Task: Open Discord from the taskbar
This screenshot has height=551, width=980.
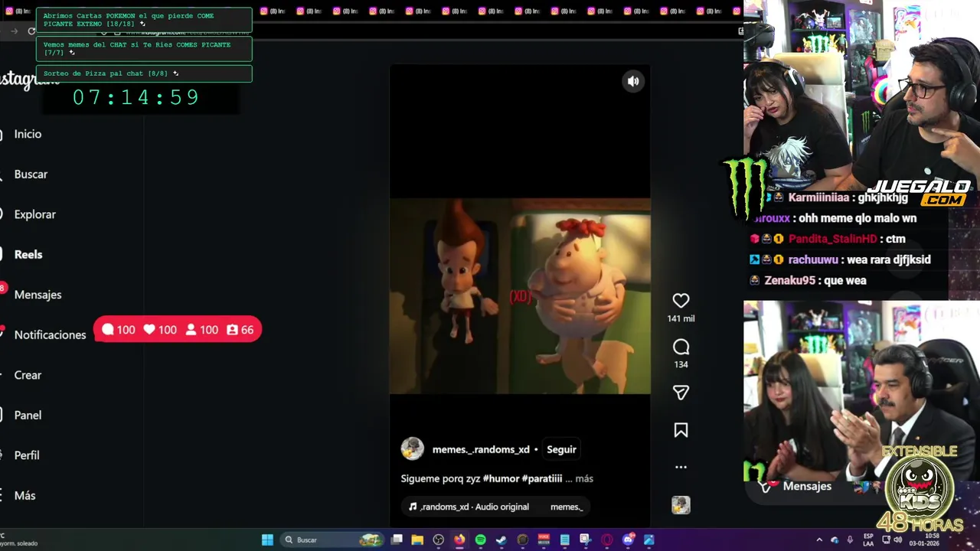Action: (x=629, y=540)
